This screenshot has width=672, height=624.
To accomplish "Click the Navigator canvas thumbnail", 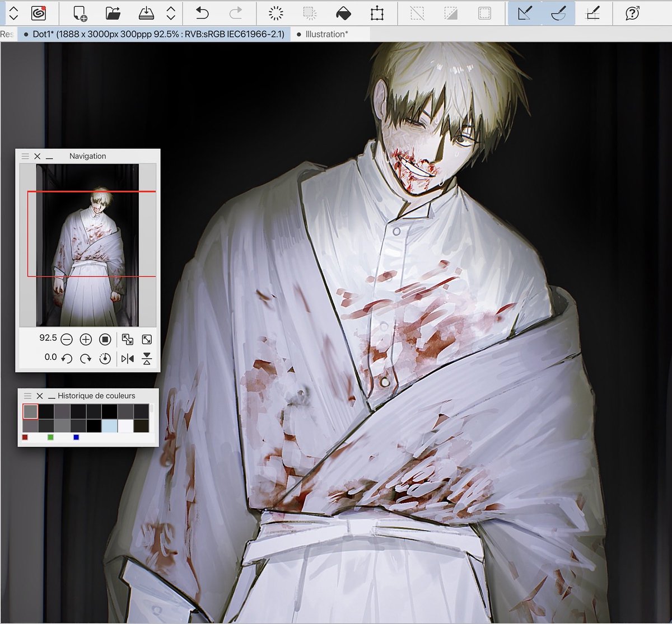I will [88, 245].
